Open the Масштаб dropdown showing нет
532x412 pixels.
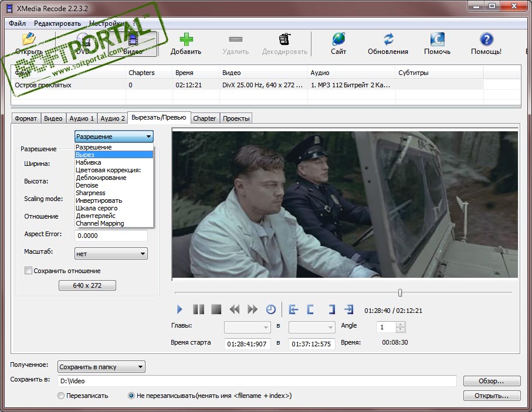tap(111, 254)
